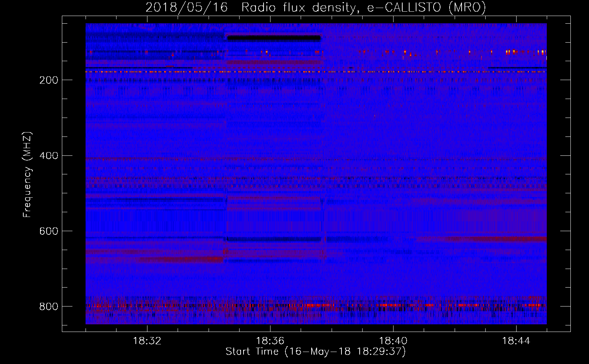This screenshot has width=589, height=364.
Task: Click the '18:44' time tick label
Action: (x=516, y=341)
